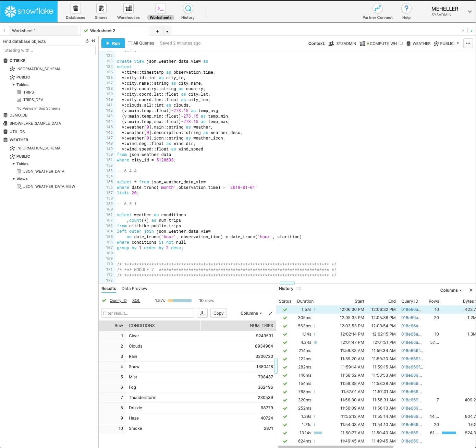
Task: Select the TRIPS table
Action: coord(28,92)
